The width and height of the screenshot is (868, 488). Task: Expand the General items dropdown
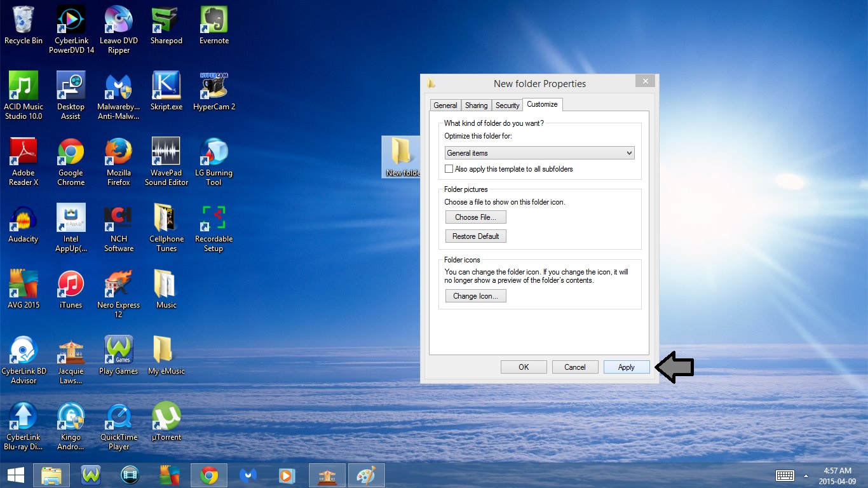point(539,153)
